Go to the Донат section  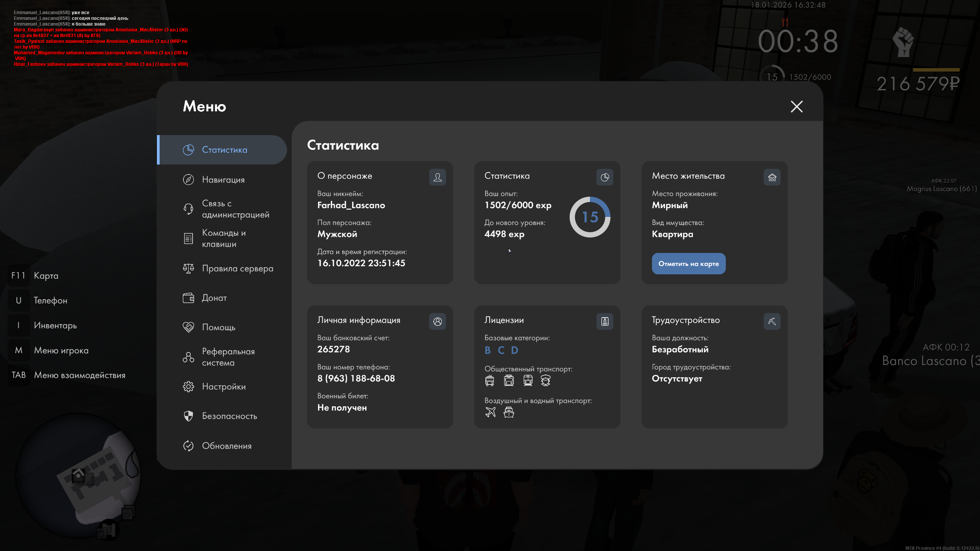(x=214, y=298)
